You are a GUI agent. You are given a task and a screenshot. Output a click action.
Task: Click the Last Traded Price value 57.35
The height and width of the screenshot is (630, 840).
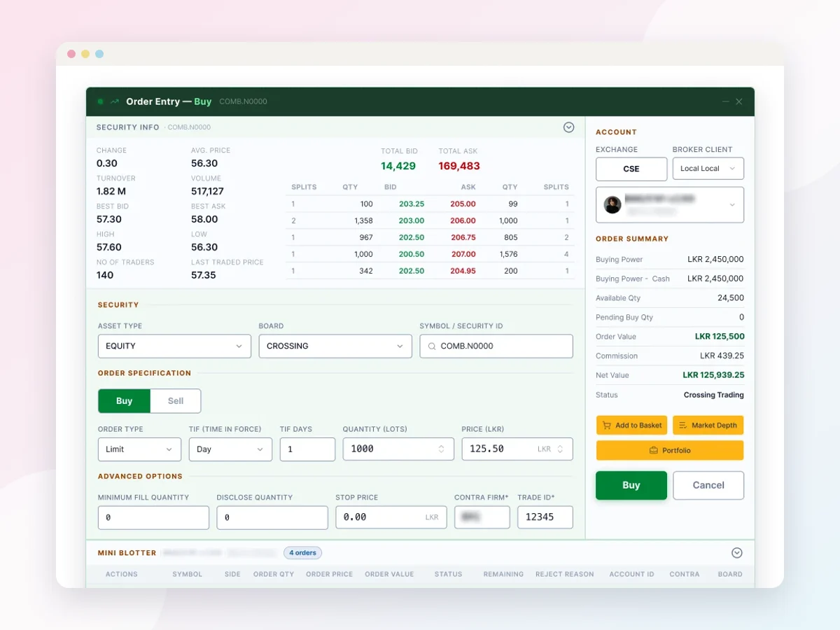pos(204,275)
